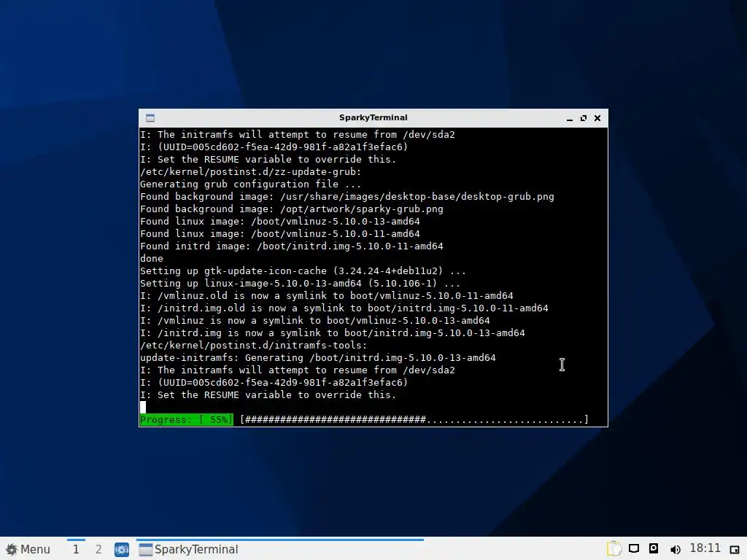Click 'Found initrd image' line

[292, 246]
